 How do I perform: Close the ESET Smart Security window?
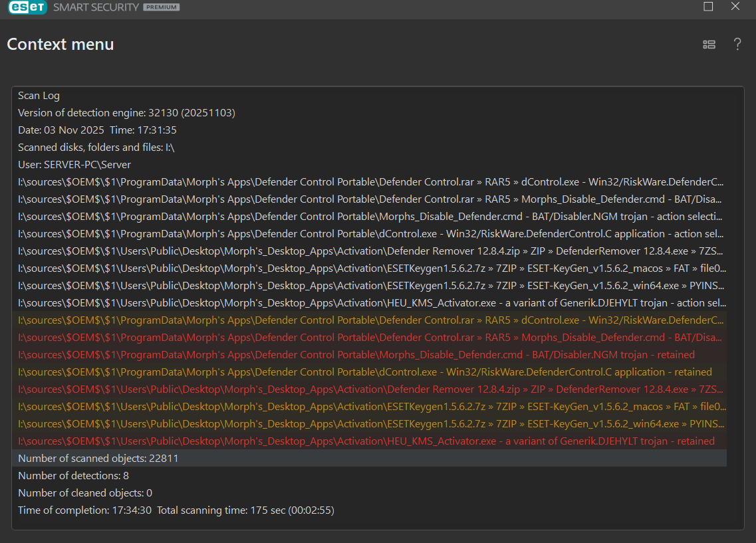click(735, 7)
